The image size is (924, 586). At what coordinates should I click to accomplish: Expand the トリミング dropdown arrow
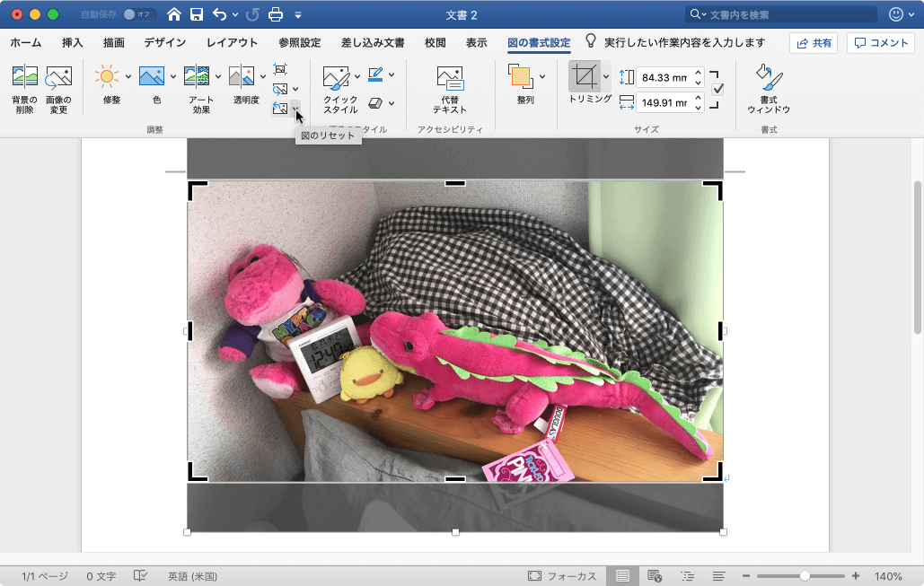tap(606, 76)
